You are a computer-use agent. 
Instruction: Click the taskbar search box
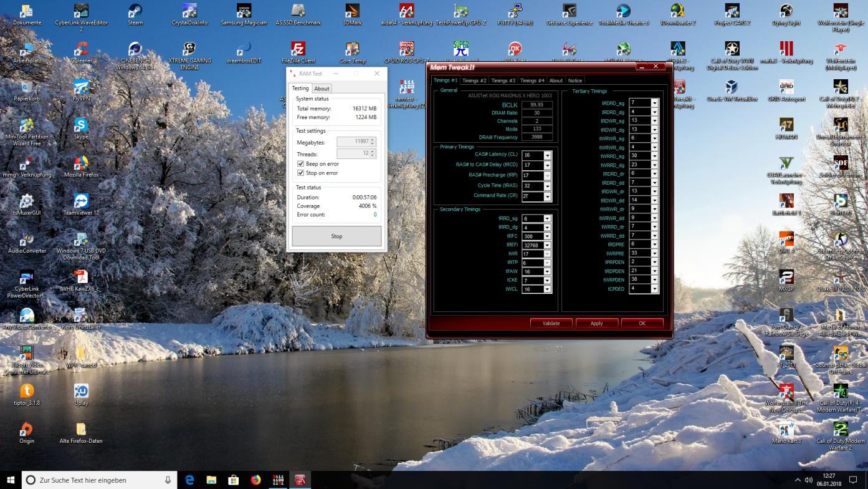100,480
